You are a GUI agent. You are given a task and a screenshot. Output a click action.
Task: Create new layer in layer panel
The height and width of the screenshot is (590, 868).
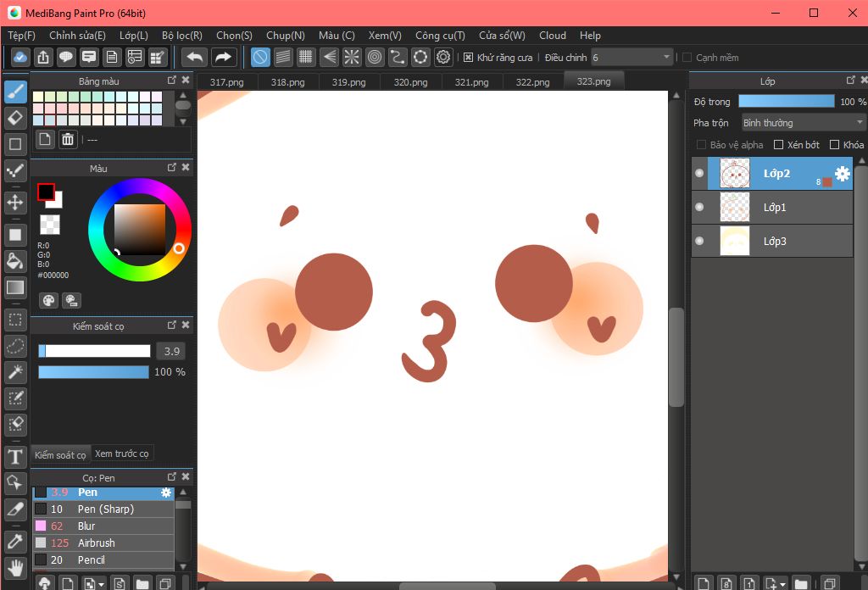tap(704, 583)
